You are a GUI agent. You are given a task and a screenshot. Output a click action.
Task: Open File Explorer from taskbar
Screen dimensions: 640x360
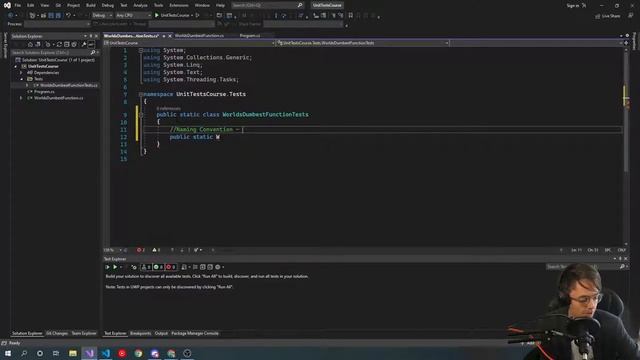coord(73,353)
